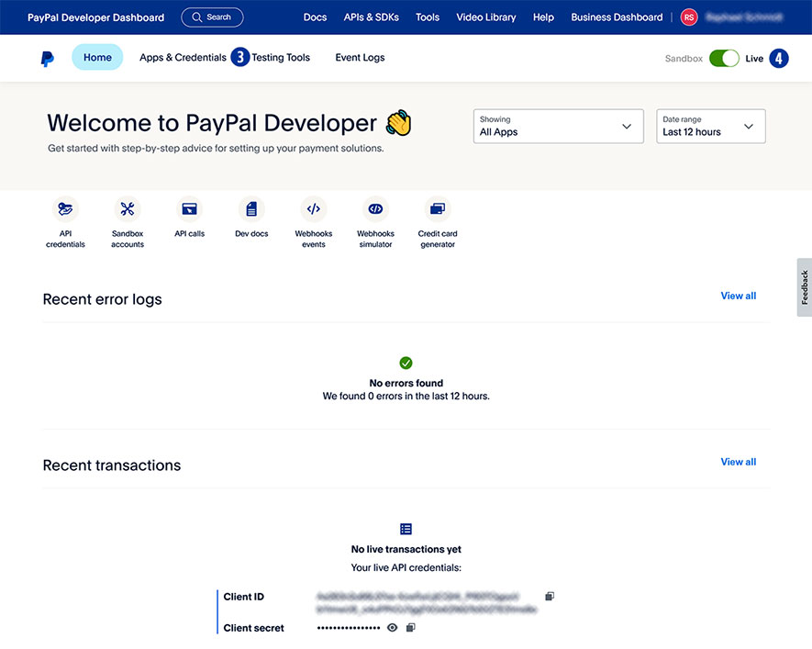Open the API credentials shortcut icon
The height and width of the screenshot is (649, 812).
click(65, 209)
